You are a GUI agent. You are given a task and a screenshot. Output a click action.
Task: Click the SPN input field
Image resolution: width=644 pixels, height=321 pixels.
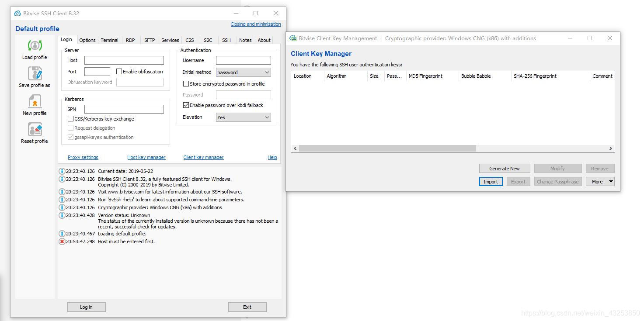coord(124,109)
